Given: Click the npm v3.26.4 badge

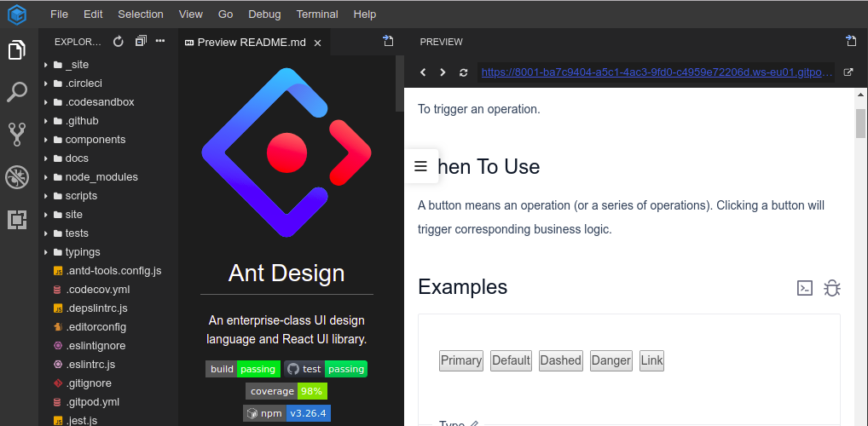Looking at the screenshot, I should 286,413.
